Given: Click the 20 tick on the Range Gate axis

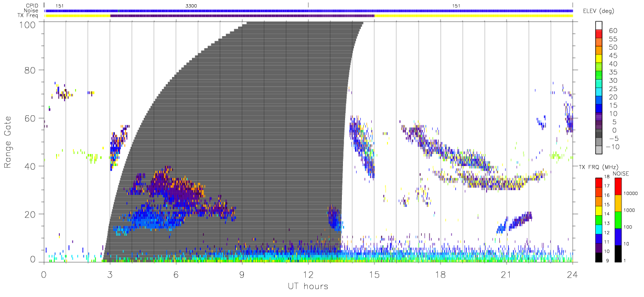Looking at the screenshot, I should click(31, 214).
